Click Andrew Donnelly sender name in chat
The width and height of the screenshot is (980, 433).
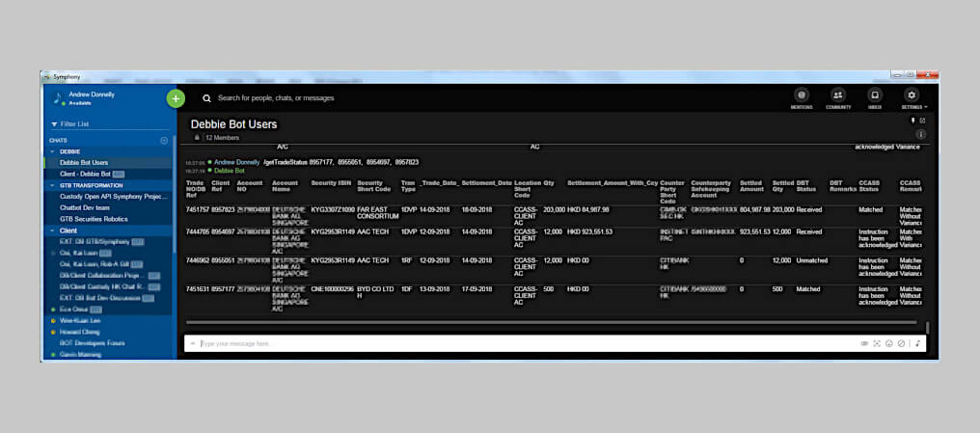pyautogui.click(x=237, y=162)
